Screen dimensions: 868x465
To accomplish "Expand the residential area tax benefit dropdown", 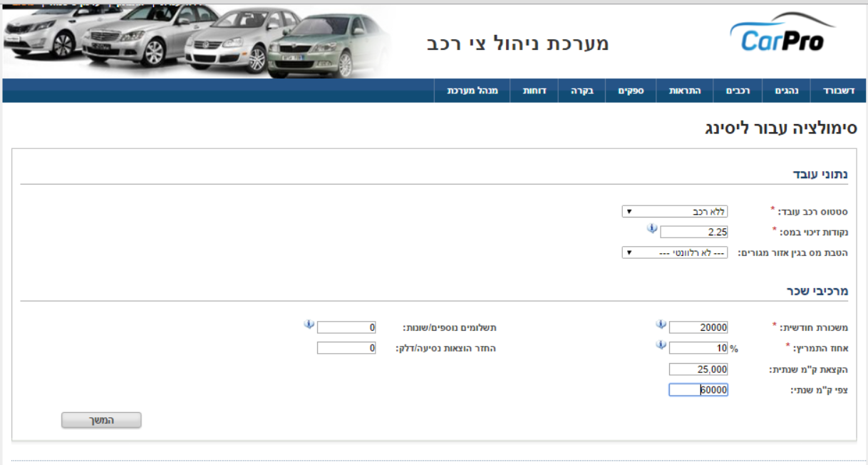I will click(674, 252).
